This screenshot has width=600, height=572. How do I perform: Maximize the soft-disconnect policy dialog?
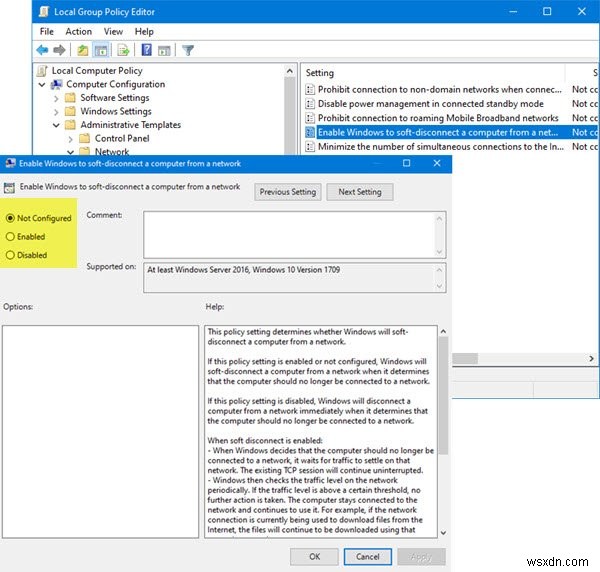pyautogui.click(x=406, y=163)
